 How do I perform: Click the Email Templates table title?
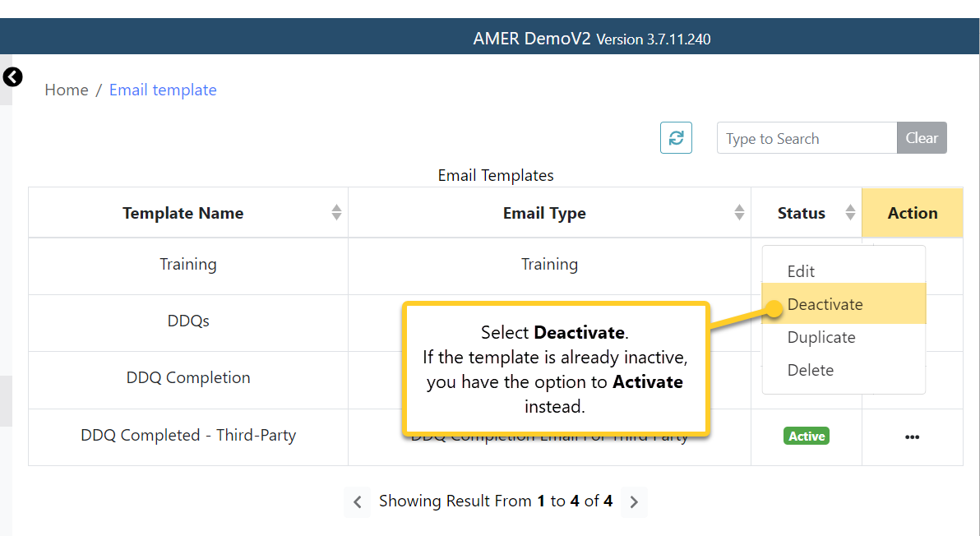coord(496,175)
